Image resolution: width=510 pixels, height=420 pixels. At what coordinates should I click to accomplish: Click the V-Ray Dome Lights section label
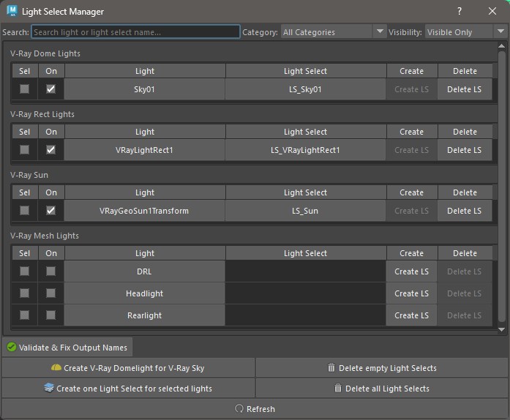point(45,53)
